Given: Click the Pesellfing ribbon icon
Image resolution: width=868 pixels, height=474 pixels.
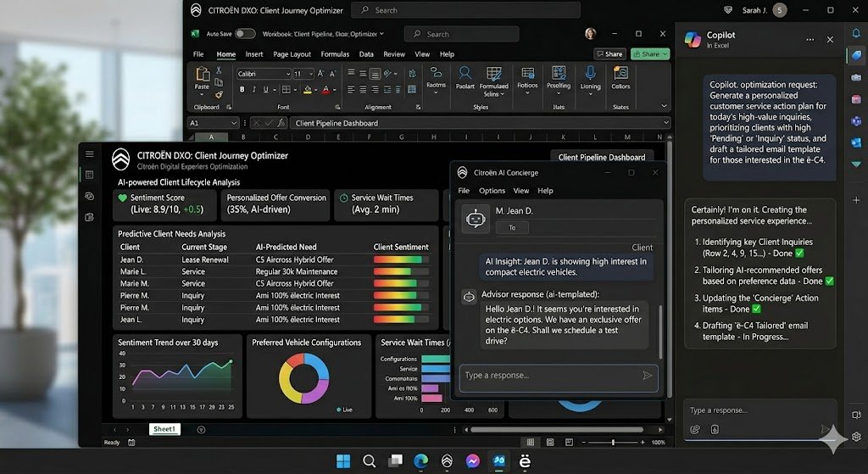Looking at the screenshot, I should (559, 73).
